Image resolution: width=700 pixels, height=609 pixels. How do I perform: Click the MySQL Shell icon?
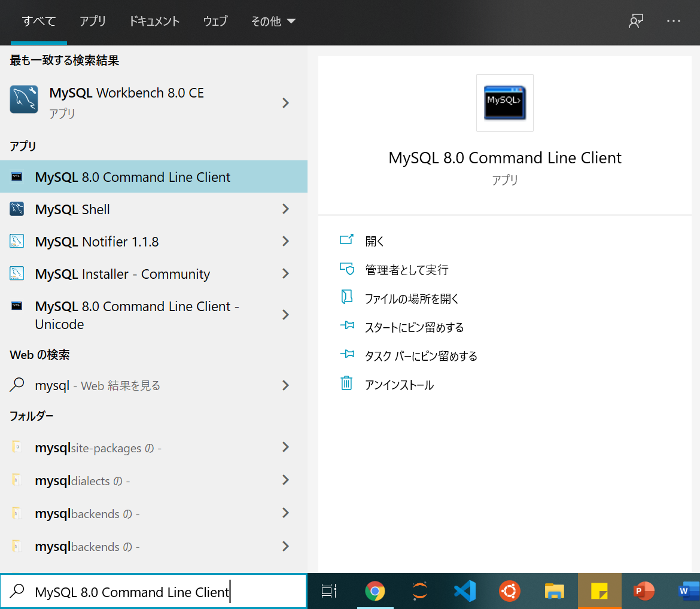17,209
